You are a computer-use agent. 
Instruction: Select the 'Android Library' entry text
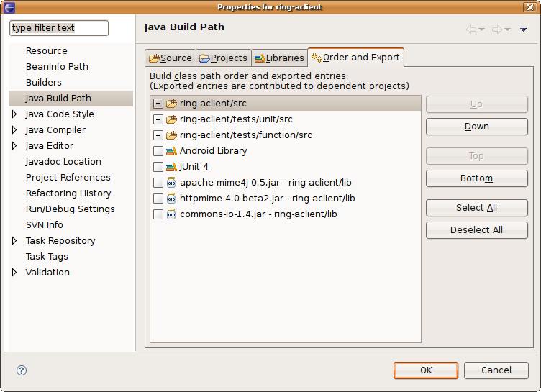click(x=213, y=151)
